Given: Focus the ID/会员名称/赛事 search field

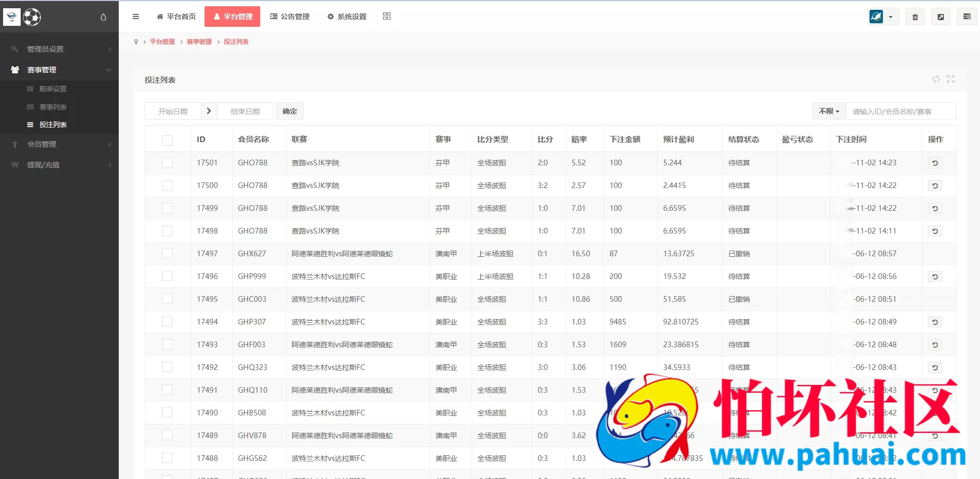Looking at the screenshot, I should pyautogui.click(x=901, y=111).
